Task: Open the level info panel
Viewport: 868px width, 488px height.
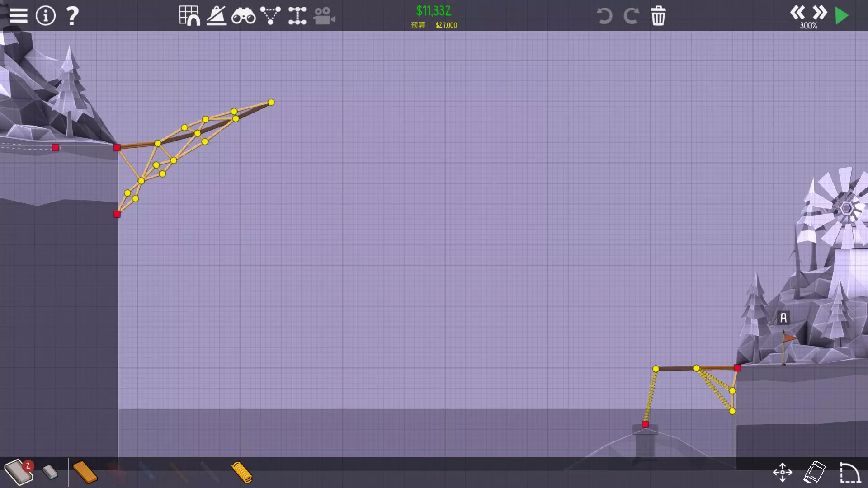Action: (x=46, y=16)
